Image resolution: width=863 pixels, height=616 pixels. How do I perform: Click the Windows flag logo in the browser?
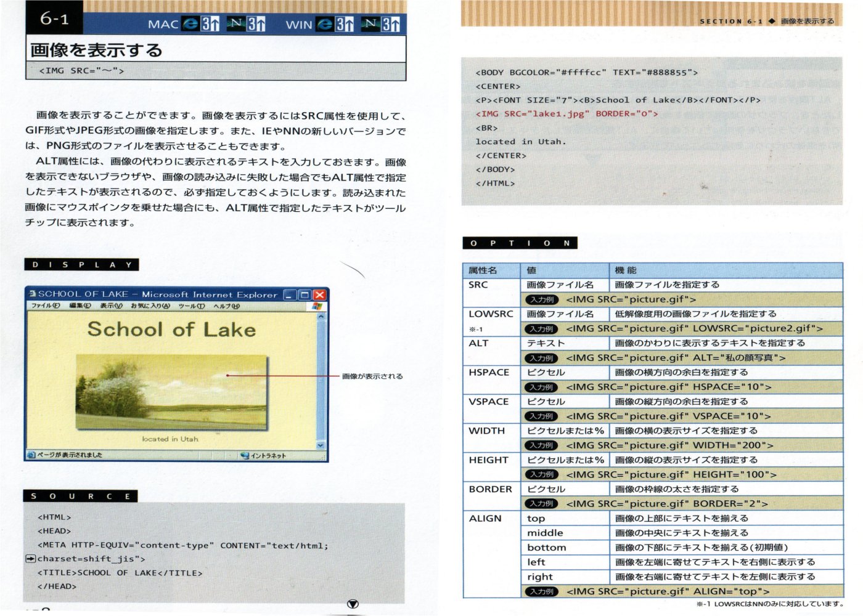pyautogui.click(x=317, y=306)
